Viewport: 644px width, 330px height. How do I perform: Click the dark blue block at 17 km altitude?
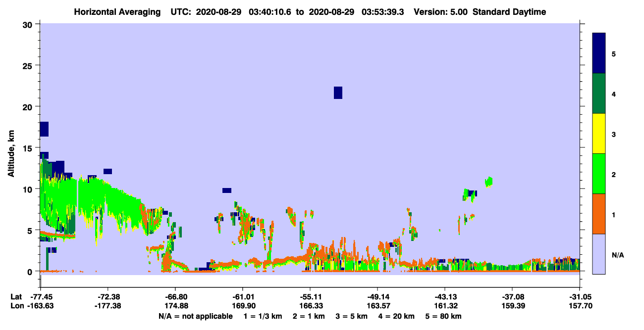[44, 129]
